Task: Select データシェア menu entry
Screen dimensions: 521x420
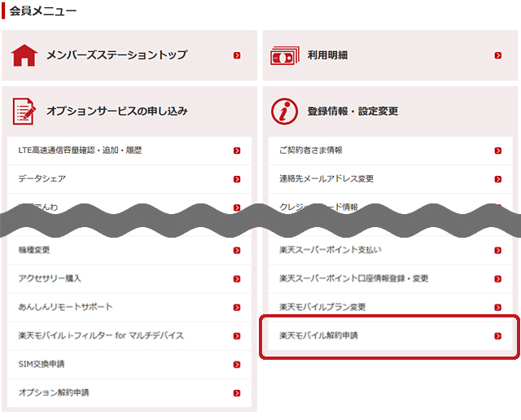Action: 129,179
